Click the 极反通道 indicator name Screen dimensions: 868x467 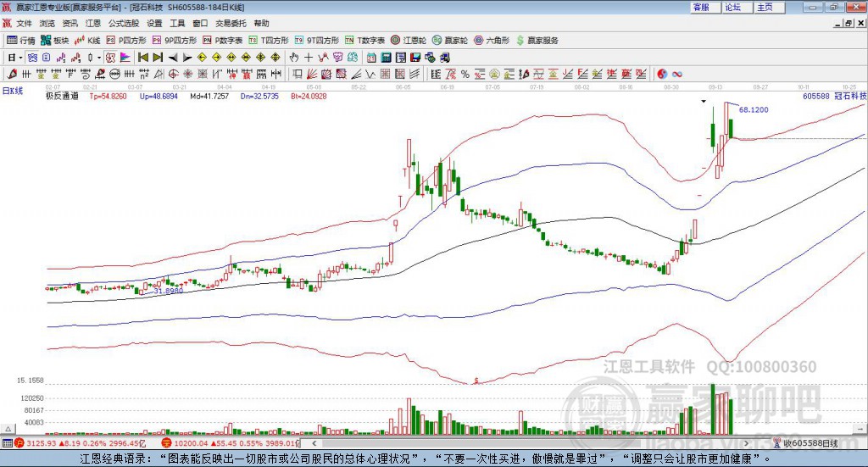(62, 96)
